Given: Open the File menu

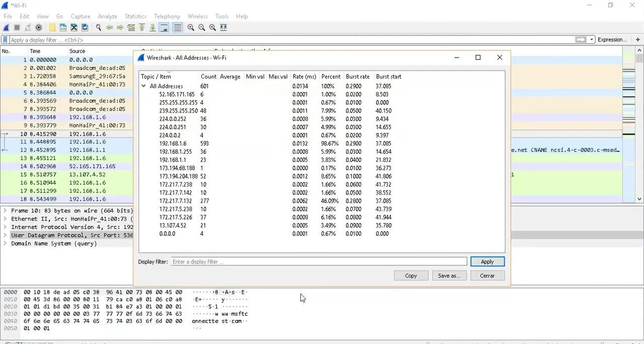Looking at the screenshot, I should 8,16.
